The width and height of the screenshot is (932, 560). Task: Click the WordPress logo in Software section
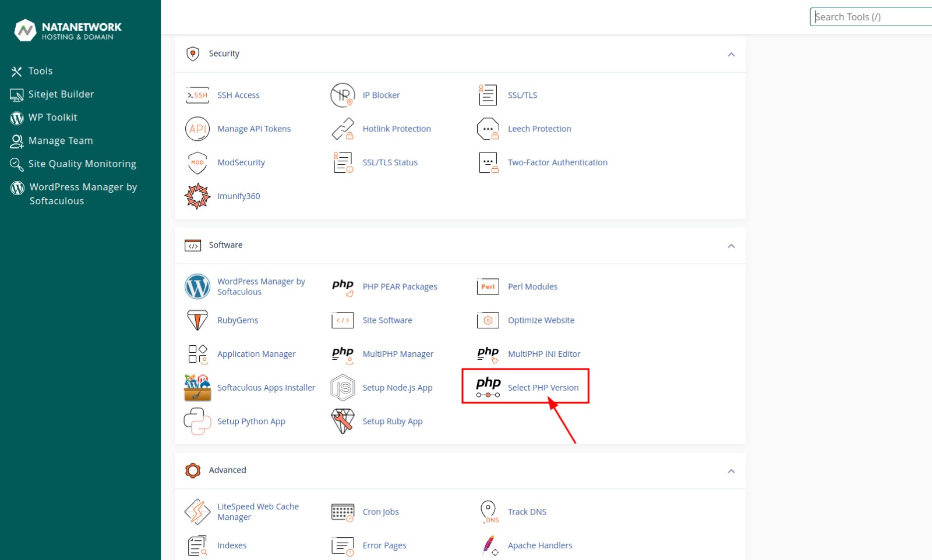197,286
